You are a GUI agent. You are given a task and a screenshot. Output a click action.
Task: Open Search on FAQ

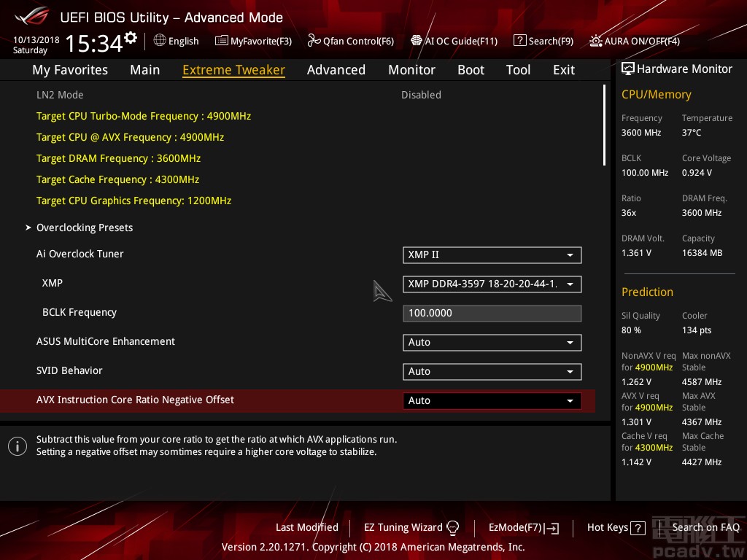tap(705, 527)
